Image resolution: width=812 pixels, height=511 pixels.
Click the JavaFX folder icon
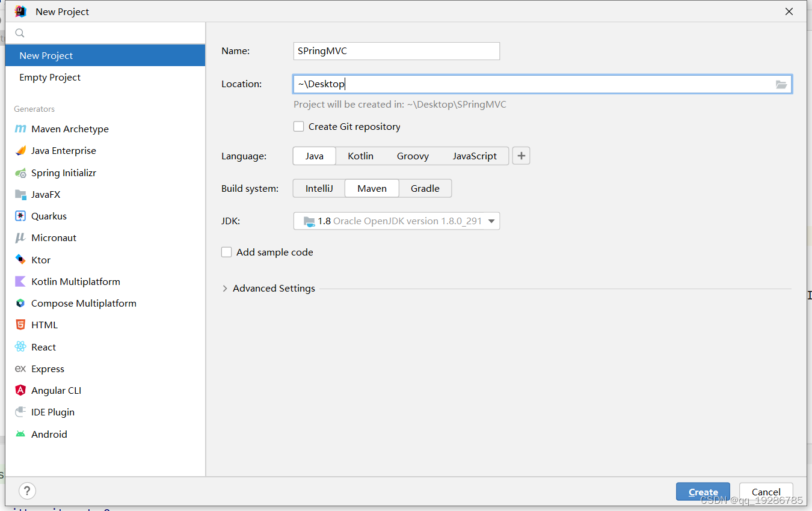[x=20, y=194]
